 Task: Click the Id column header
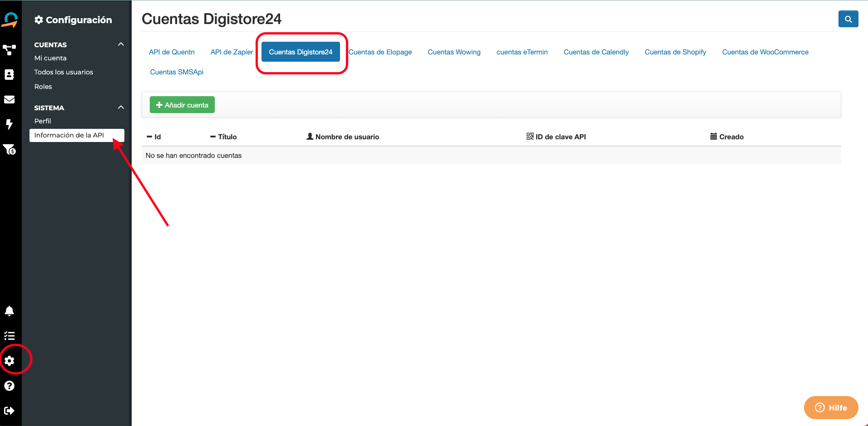(154, 137)
